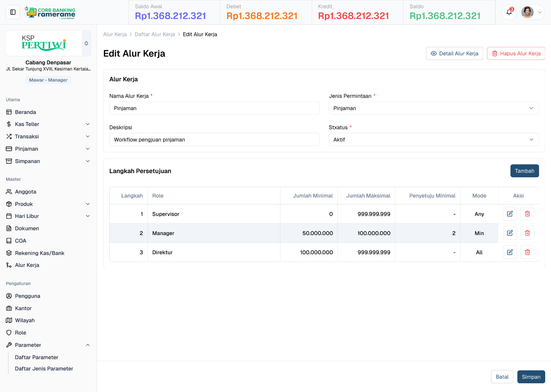The width and height of the screenshot is (551, 392).
Task: Click the edit icon for Direktur row
Action: click(x=510, y=252)
